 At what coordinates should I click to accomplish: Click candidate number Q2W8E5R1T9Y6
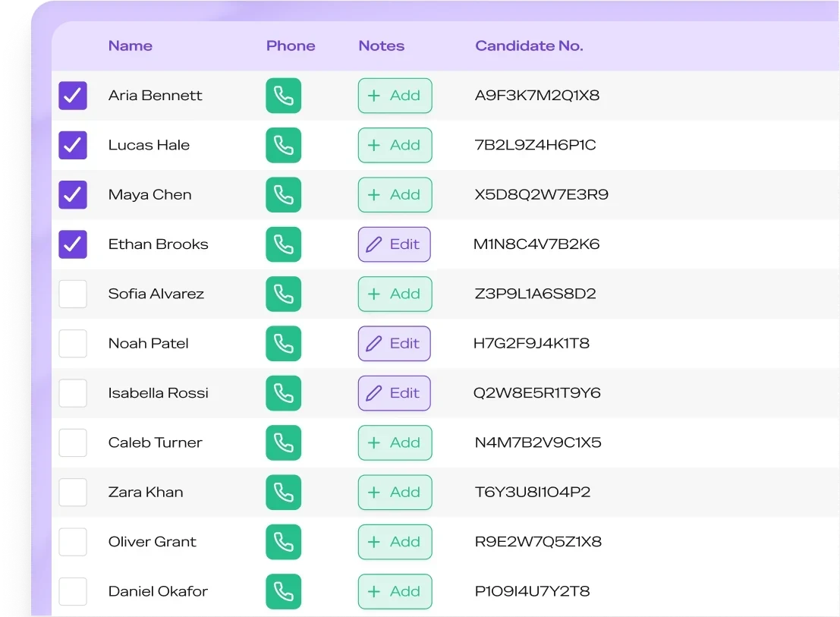coord(537,393)
